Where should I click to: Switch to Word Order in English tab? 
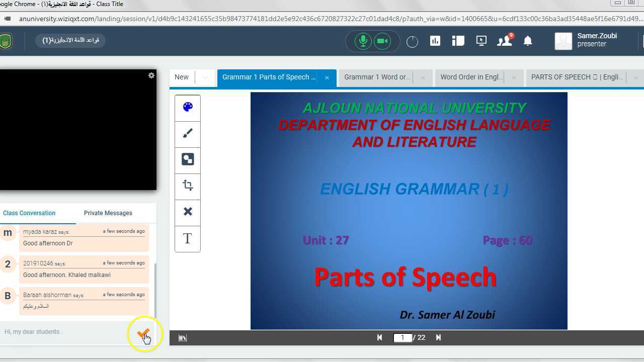coord(471,77)
